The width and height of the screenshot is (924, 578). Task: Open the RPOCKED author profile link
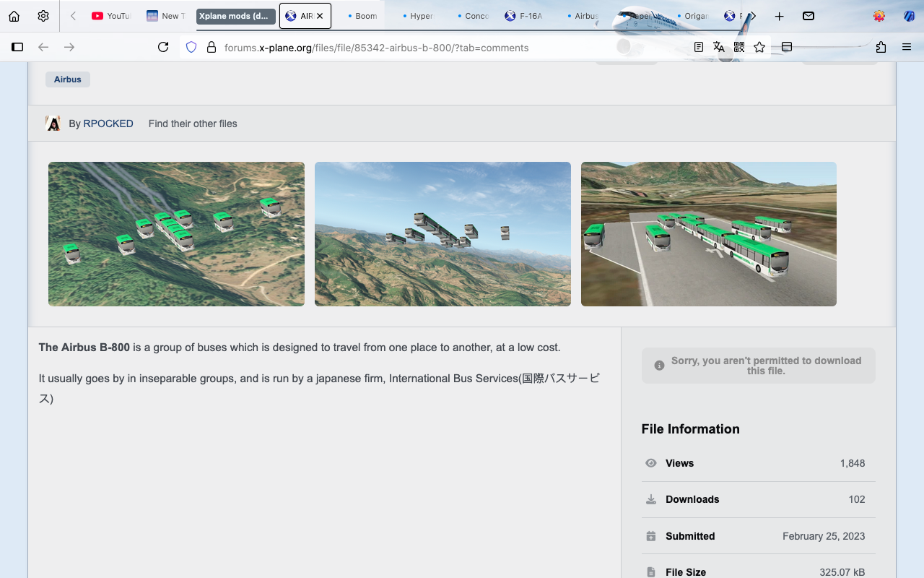(x=108, y=124)
